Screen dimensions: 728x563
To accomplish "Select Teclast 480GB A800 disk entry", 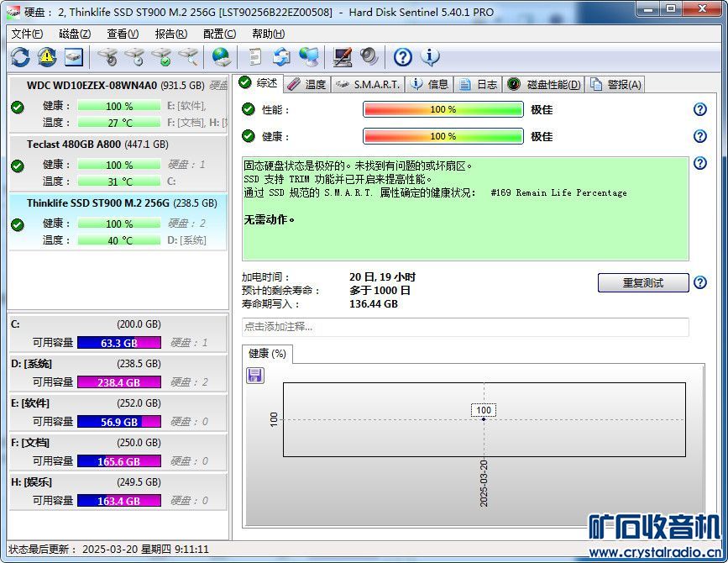I will pos(119,163).
